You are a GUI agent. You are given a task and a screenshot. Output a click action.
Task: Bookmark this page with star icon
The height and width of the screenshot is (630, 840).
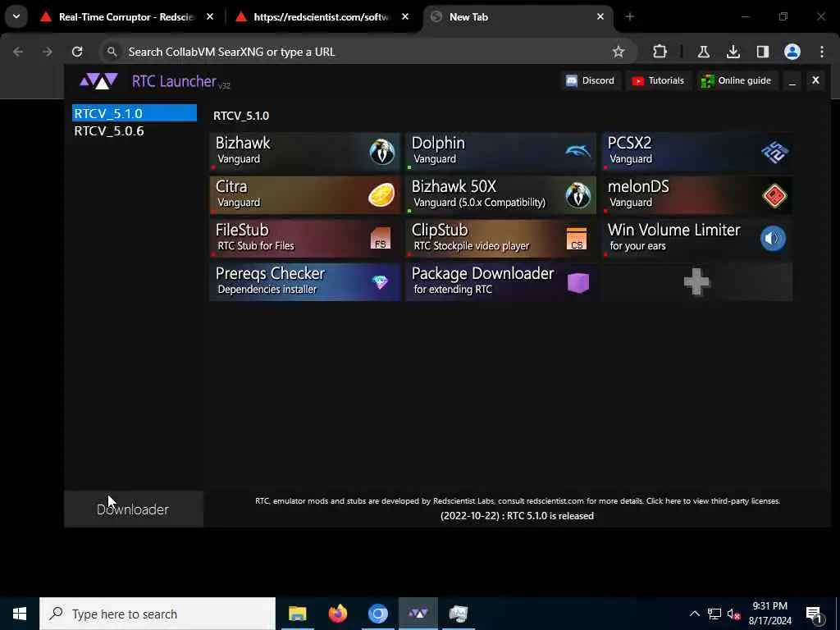pos(619,52)
